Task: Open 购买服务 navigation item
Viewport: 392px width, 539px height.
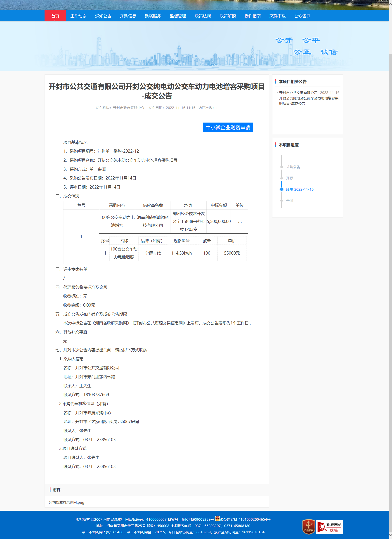Action: (153, 16)
